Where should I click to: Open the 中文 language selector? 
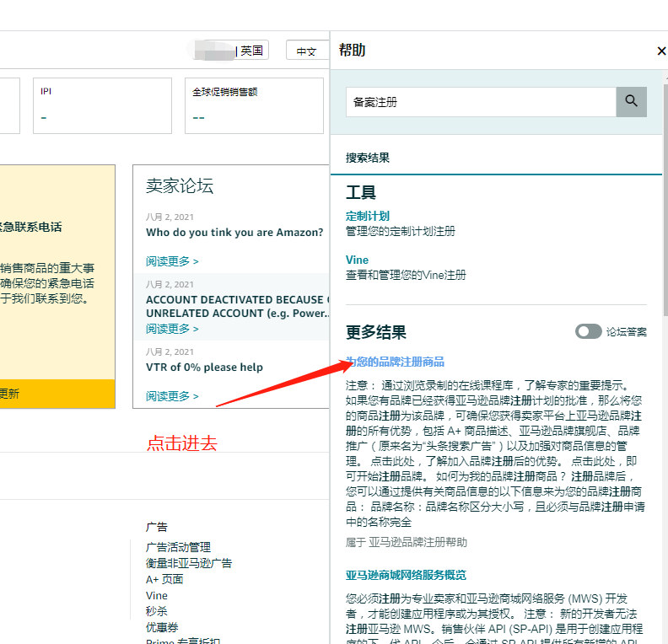(x=307, y=51)
